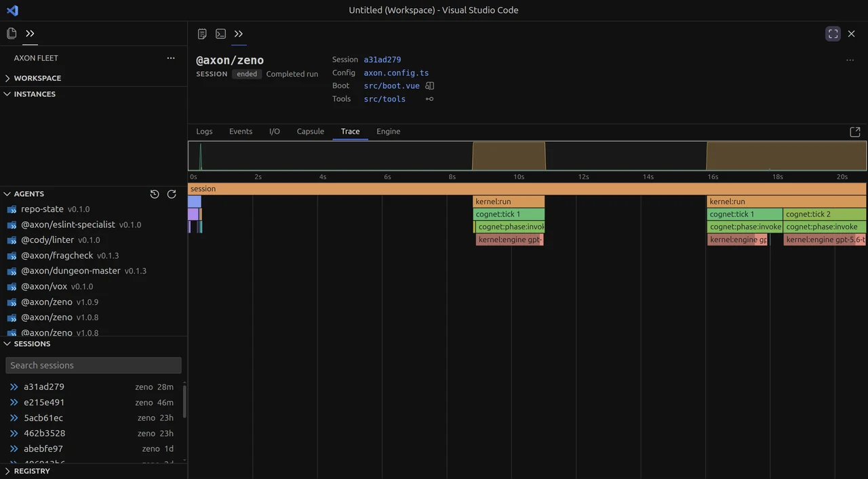Click the 10s time ruler label
The height and width of the screenshot is (479, 868).
tap(518, 177)
